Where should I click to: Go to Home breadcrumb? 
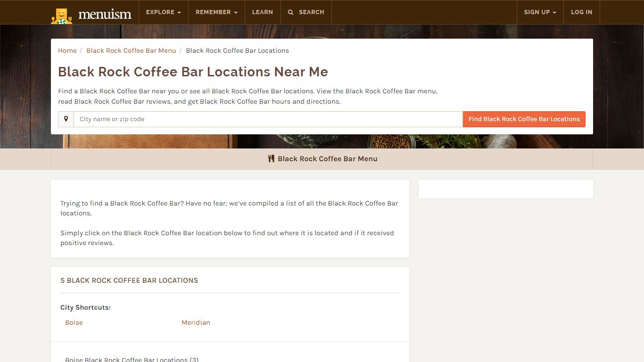point(67,50)
